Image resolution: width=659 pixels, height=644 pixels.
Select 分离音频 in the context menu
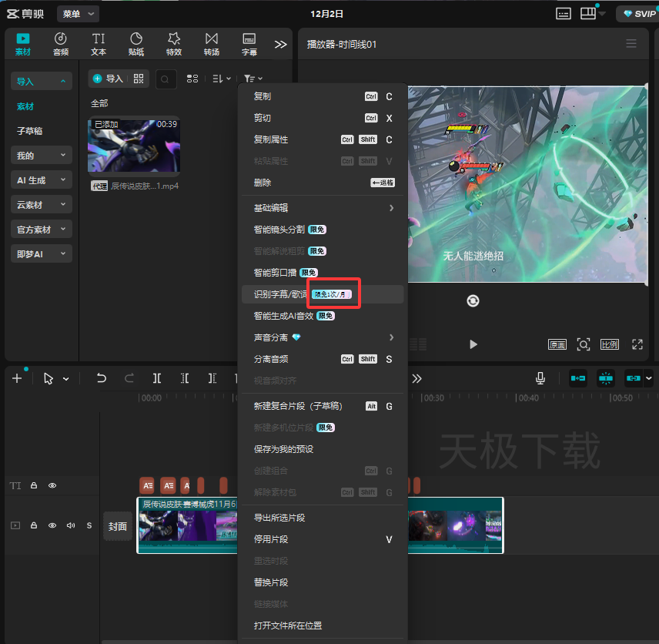click(x=271, y=359)
